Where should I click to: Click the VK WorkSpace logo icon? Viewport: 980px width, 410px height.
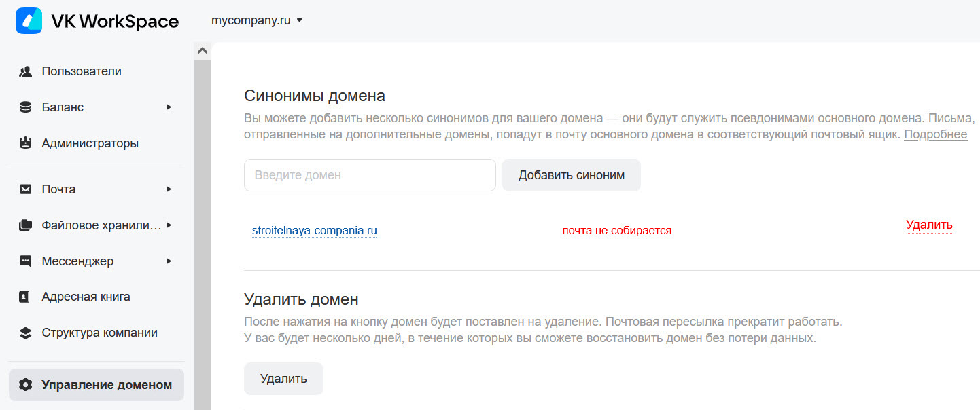(x=29, y=21)
